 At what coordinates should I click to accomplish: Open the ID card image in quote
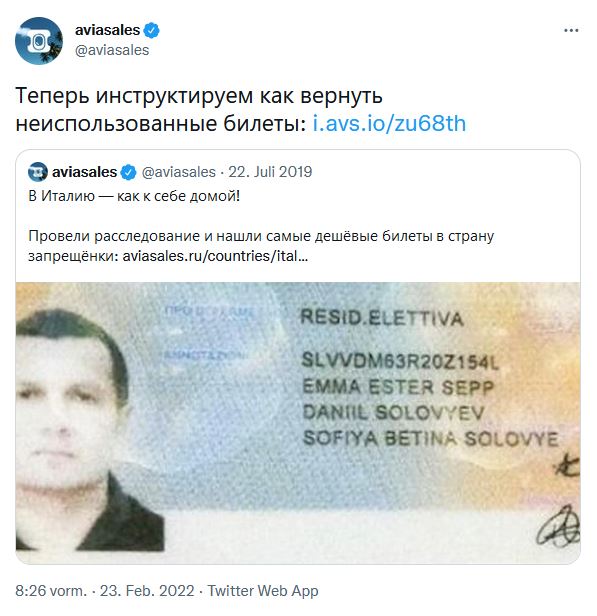point(298,423)
